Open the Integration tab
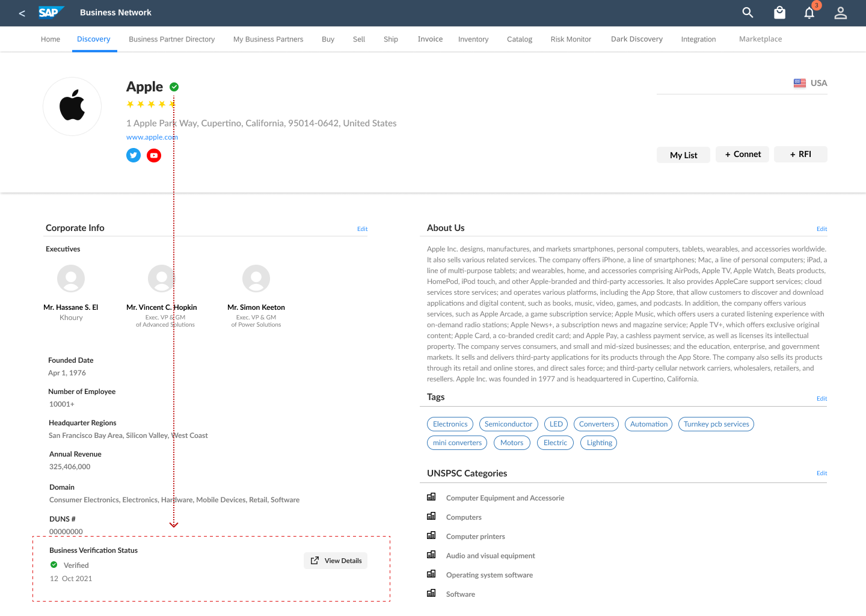This screenshot has width=866, height=616. [698, 39]
